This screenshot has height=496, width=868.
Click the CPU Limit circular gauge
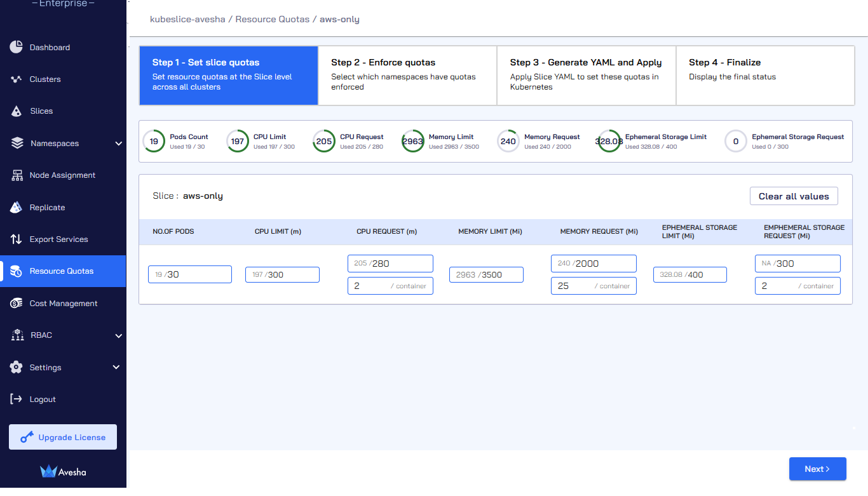tap(238, 141)
